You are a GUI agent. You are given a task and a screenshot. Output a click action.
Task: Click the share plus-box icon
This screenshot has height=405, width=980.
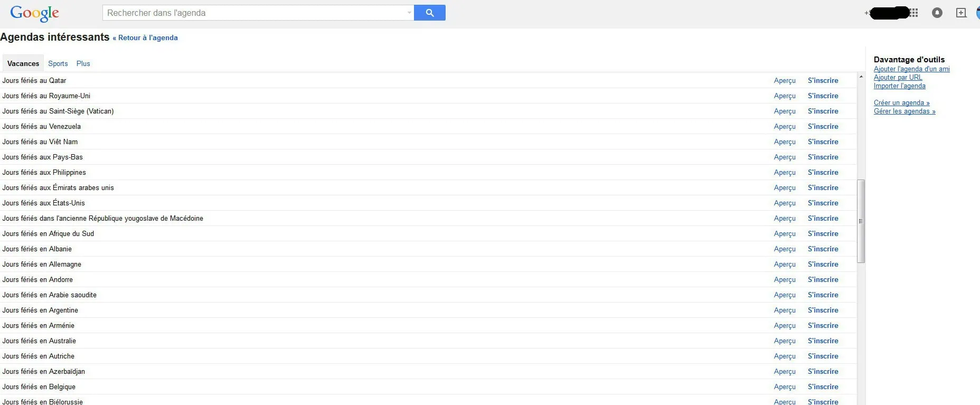coord(961,13)
